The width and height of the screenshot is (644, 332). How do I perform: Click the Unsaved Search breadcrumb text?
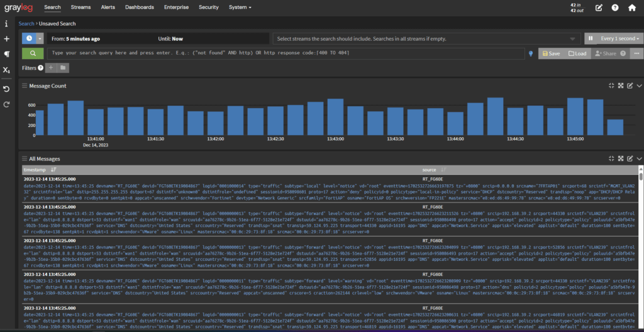point(57,24)
